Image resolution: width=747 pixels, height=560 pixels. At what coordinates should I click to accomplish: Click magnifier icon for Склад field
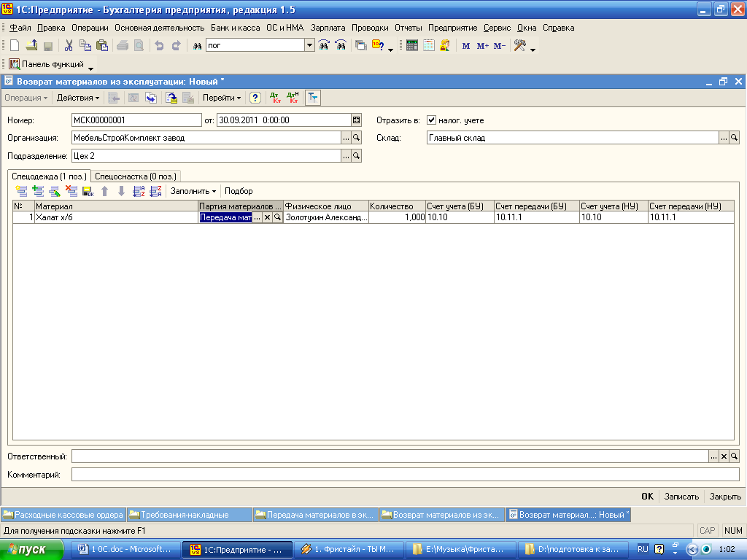point(734,138)
